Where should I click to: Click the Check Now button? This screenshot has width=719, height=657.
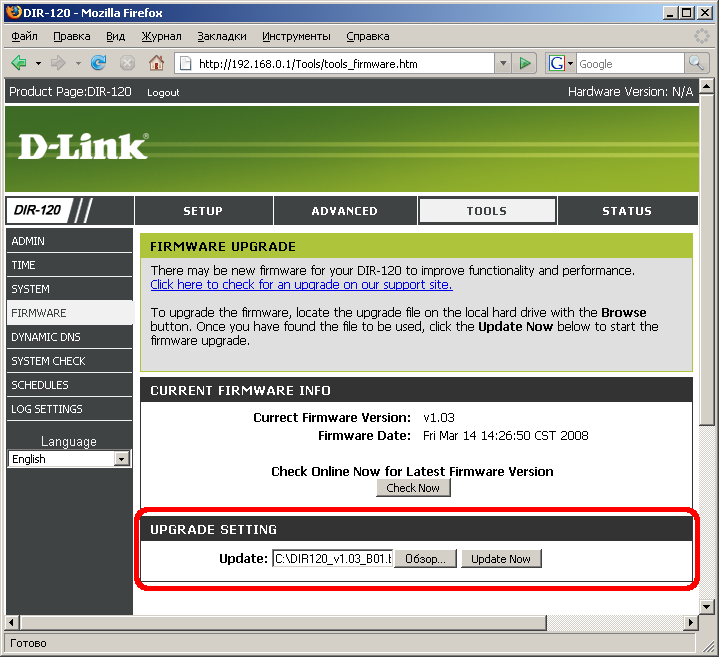coord(413,488)
